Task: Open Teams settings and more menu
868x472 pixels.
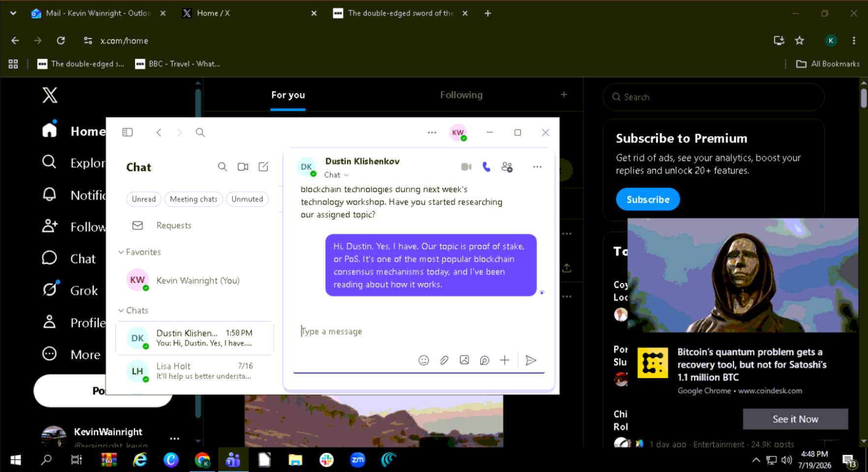Action: (432, 132)
